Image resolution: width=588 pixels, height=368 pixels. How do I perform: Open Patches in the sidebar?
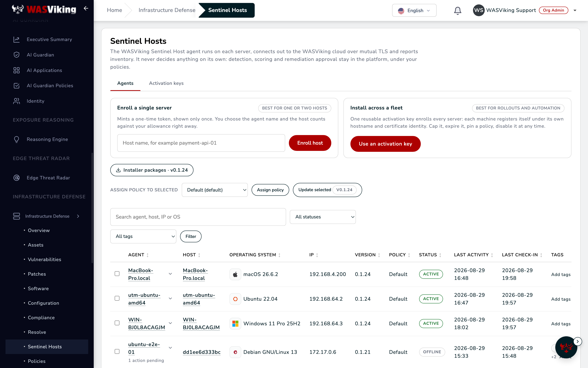pos(37,274)
